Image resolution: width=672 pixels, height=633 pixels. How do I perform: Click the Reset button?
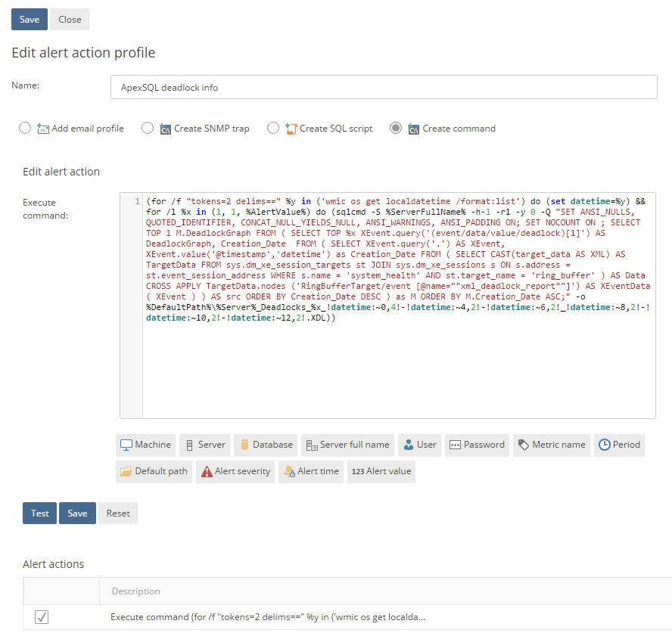118,514
